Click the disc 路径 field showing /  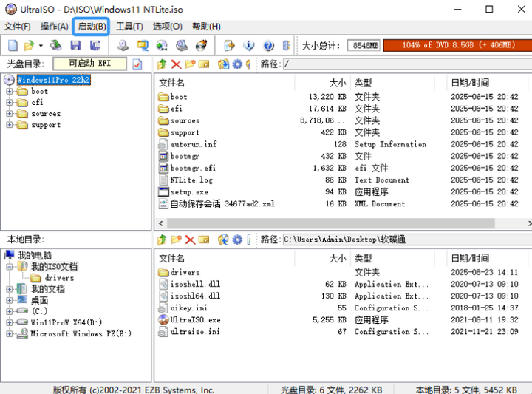point(407,64)
